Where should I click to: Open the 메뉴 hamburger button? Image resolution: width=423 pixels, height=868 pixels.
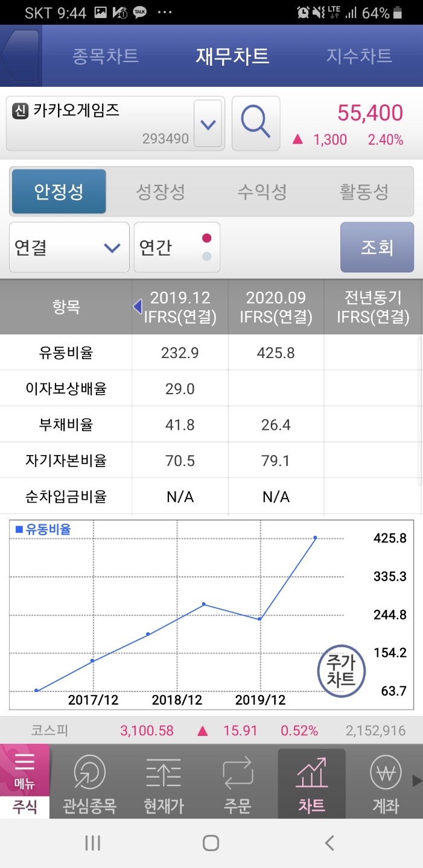[25, 770]
